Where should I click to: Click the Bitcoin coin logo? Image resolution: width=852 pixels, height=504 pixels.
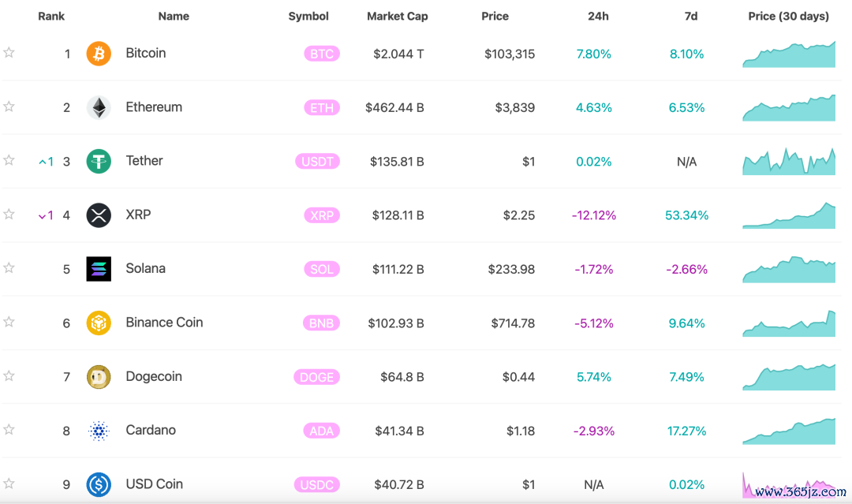point(99,54)
